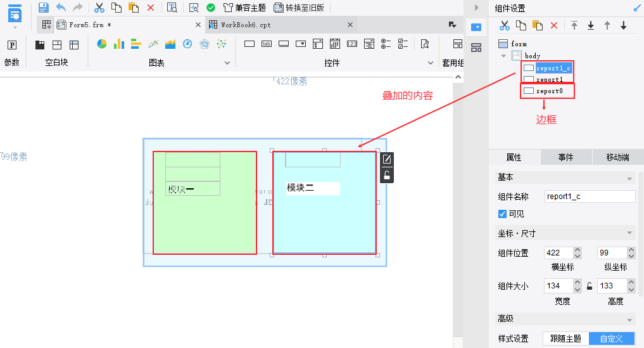Viewport: 644px width, 348px height.
Task: Click the edit pencil icon beside selected block
Action: [x=387, y=159]
